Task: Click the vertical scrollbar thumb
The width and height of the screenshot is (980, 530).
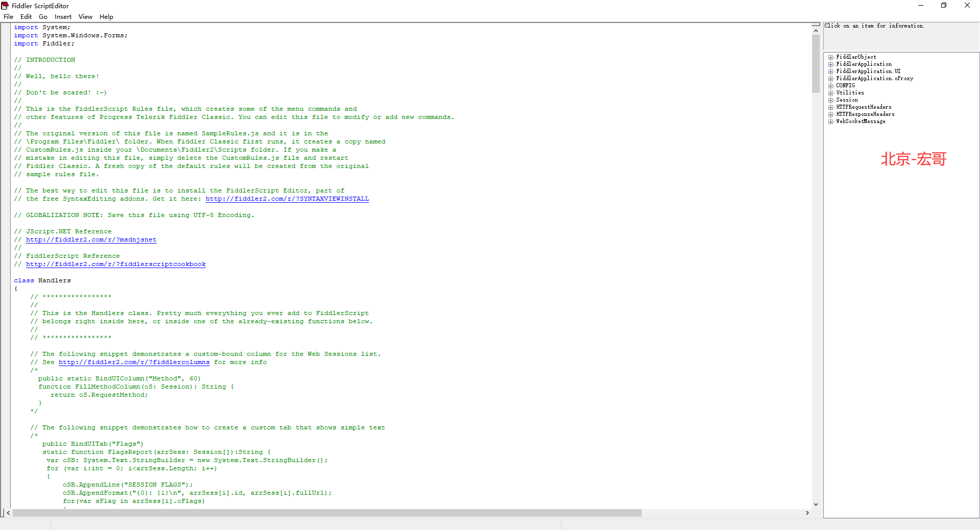Action: (x=816, y=64)
